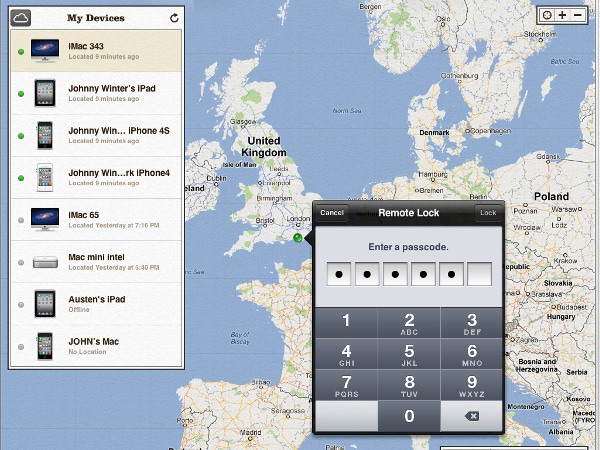The height and width of the screenshot is (450, 600).
Task: Refresh the My Devices list
Action: (x=174, y=18)
